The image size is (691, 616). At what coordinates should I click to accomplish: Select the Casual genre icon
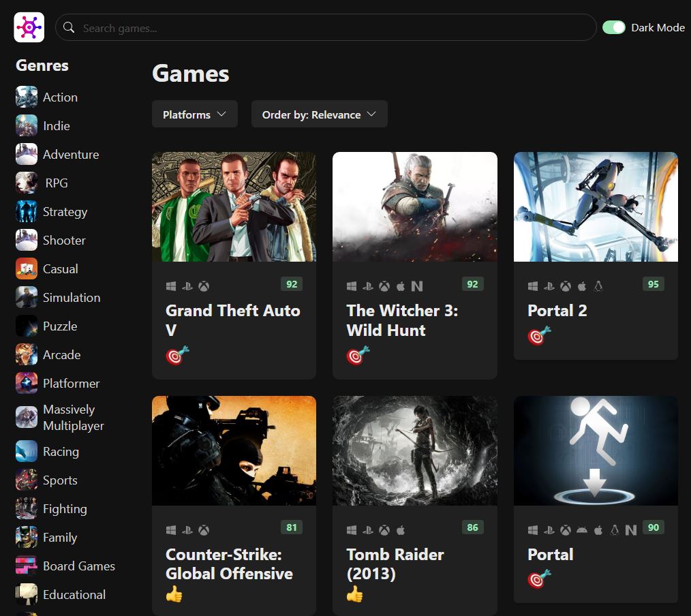coord(27,268)
